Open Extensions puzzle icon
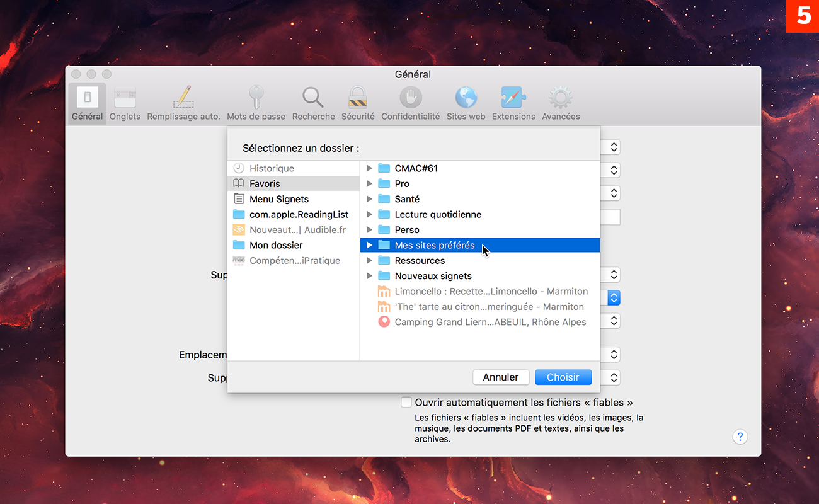This screenshot has width=819, height=504. coord(513,98)
